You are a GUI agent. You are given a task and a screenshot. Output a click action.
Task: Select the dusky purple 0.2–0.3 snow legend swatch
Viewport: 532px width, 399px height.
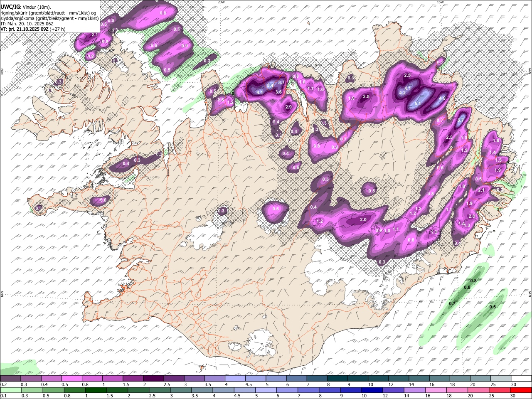coord(10,378)
